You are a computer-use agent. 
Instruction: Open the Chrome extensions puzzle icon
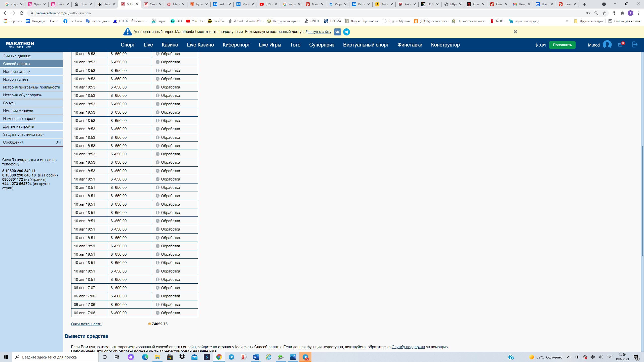[x=622, y=13]
